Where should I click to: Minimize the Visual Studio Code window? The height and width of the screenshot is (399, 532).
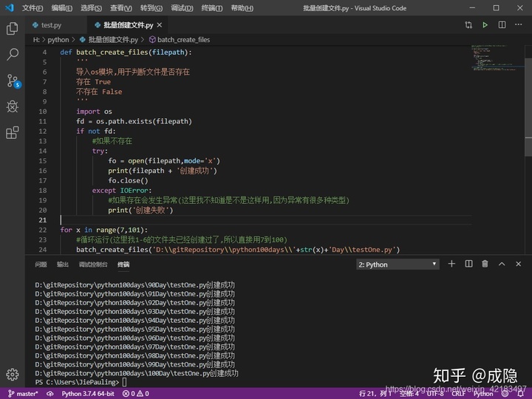pyautogui.click(x=472, y=7)
